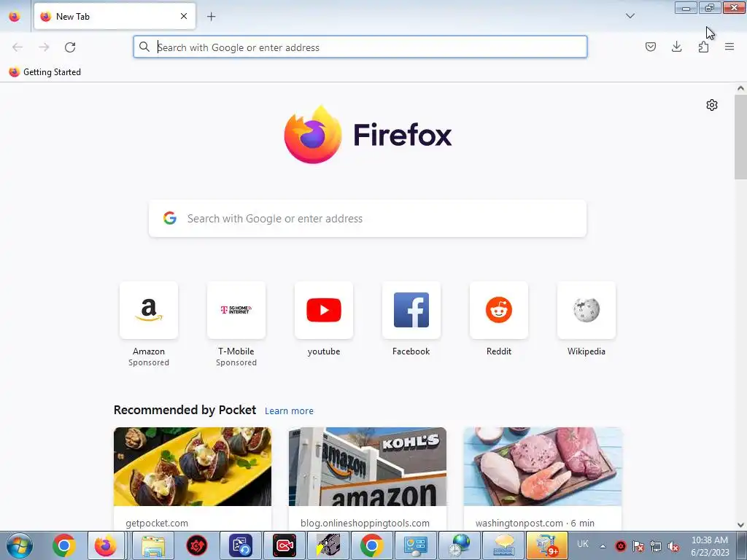Click the Firefox logo on page
747x560 pixels.
368,135
